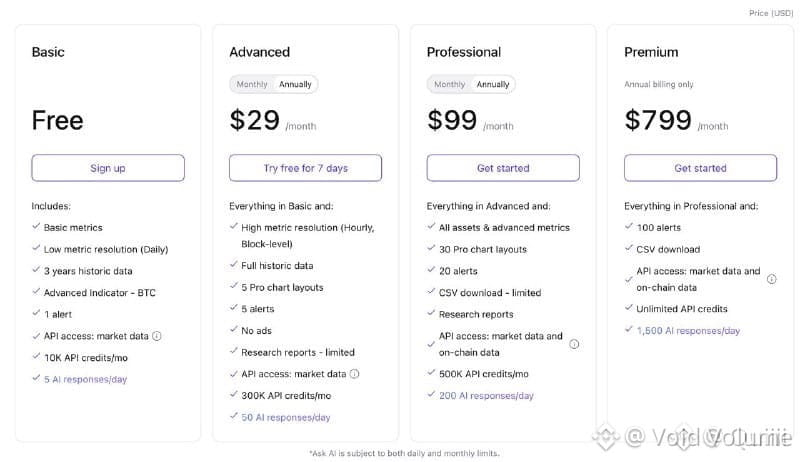The image size is (800, 462).
Task: Click checkmark beside 100 alerts
Action: coord(629,226)
